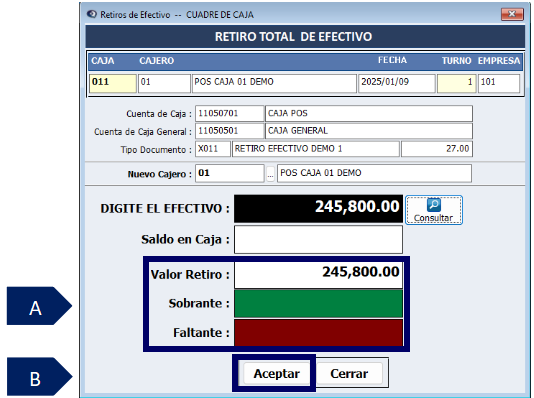Click the FECHA column header

click(392, 60)
